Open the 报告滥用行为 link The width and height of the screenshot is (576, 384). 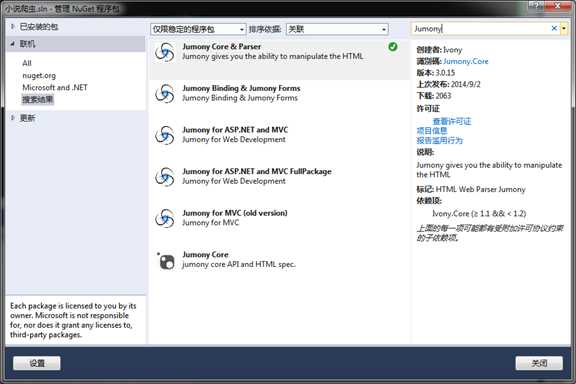[440, 140]
